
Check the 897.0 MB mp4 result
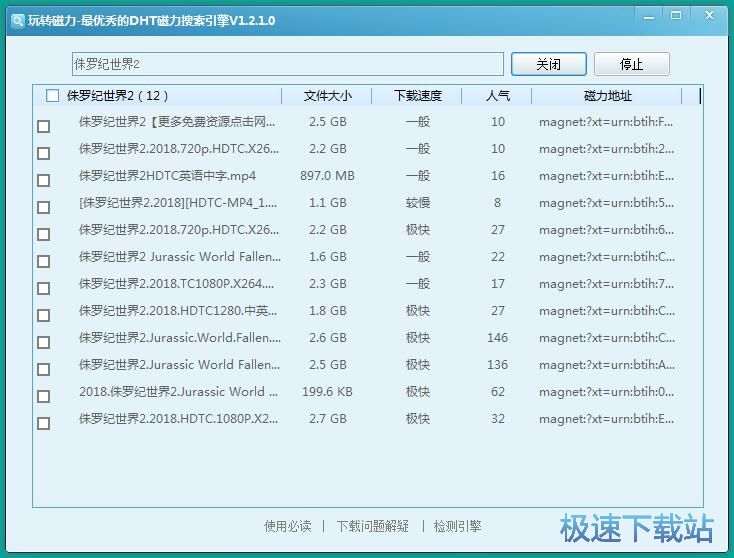pyautogui.click(x=43, y=180)
